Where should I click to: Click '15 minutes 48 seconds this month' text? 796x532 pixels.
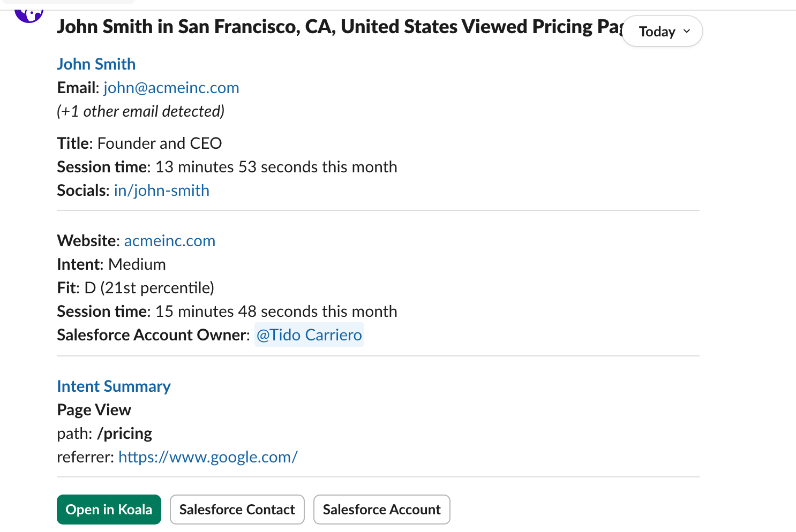pos(276,311)
